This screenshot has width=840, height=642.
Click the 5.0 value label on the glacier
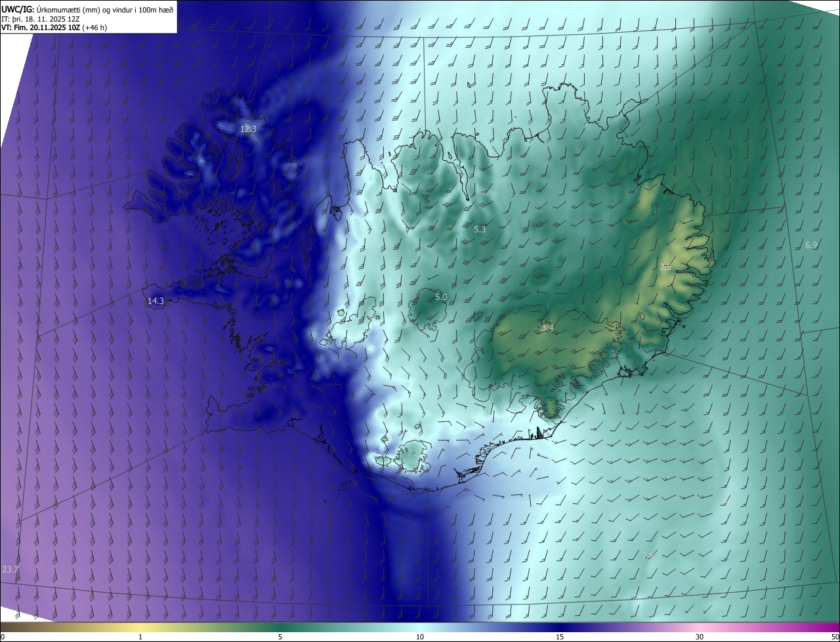click(x=441, y=297)
